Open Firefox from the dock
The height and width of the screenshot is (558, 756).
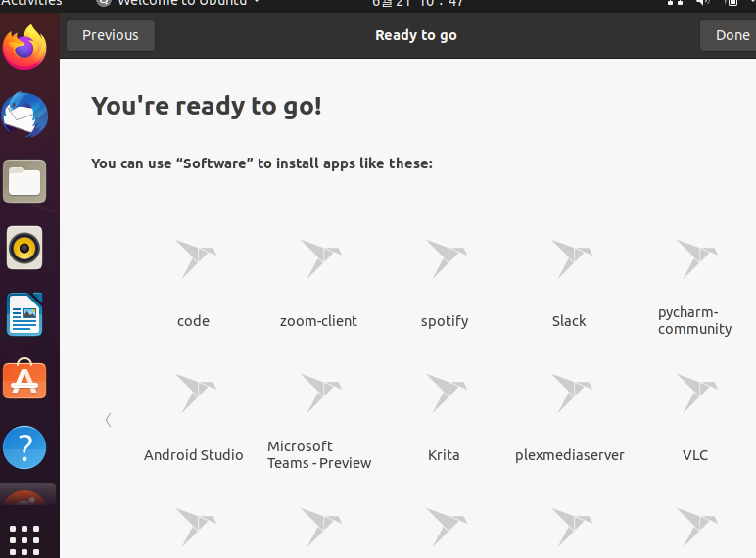(24, 47)
